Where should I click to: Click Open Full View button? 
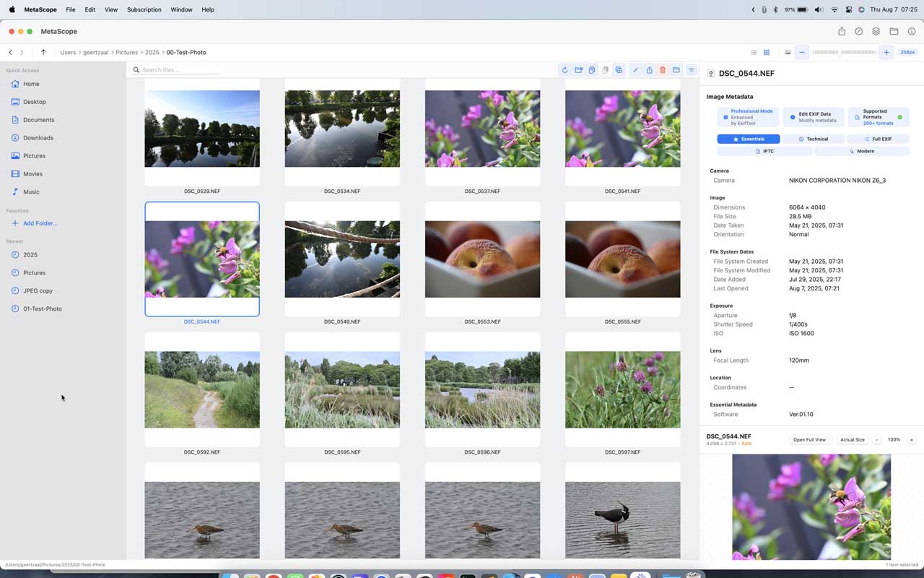(809, 439)
